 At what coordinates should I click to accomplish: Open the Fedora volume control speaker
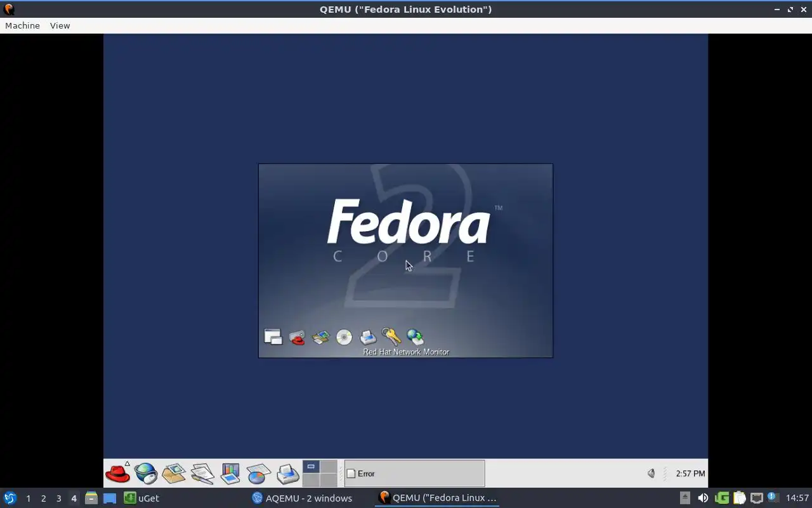pyautogui.click(x=651, y=474)
